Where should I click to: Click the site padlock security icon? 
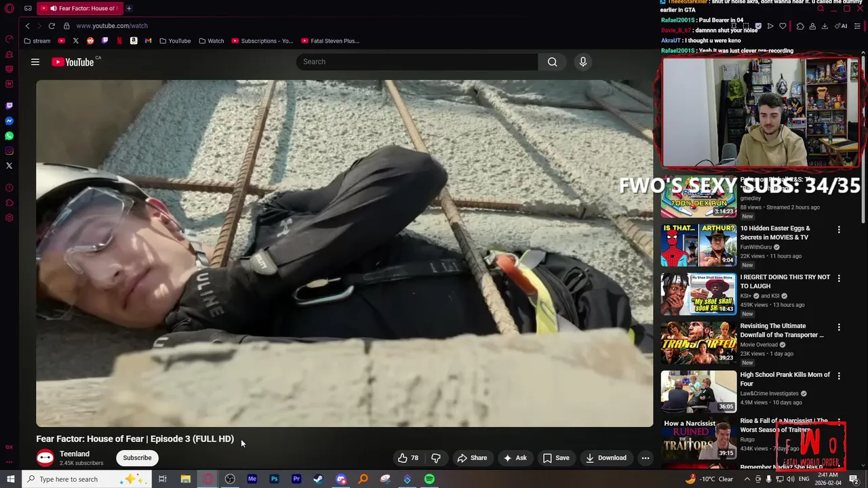[66, 26]
